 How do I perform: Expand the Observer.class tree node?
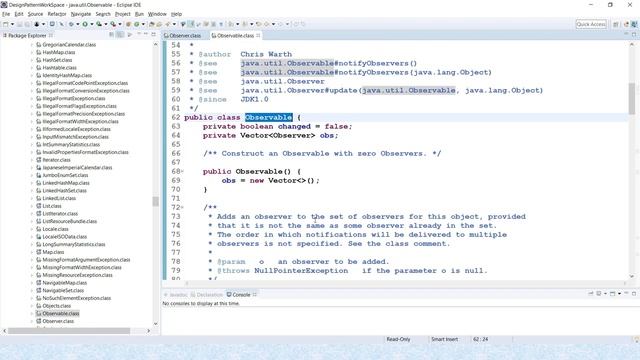pos(32,321)
